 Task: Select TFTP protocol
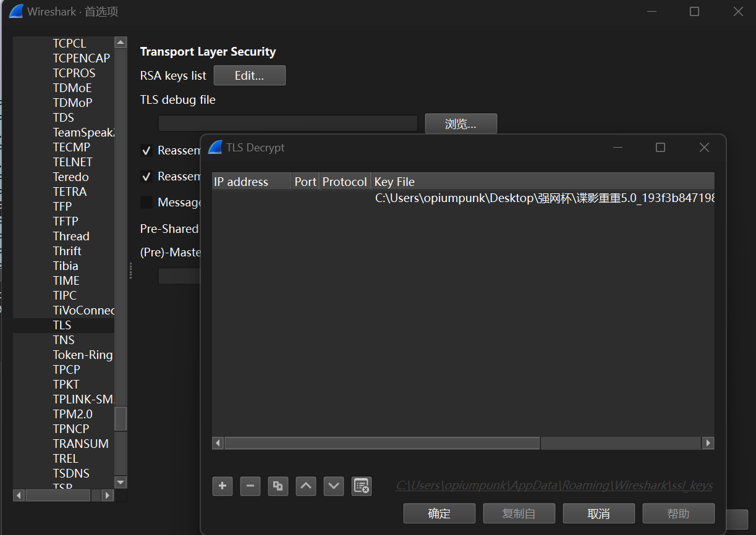pos(66,221)
